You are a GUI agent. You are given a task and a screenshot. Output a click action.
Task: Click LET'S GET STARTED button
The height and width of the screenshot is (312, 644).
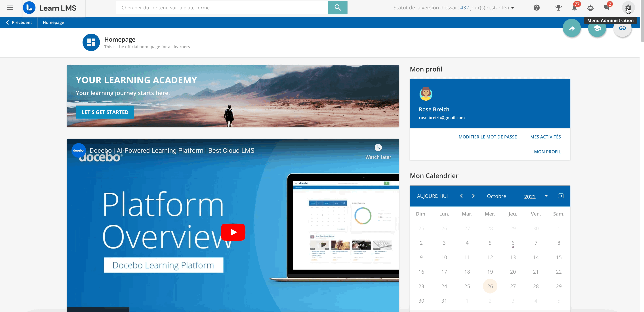[105, 112]
